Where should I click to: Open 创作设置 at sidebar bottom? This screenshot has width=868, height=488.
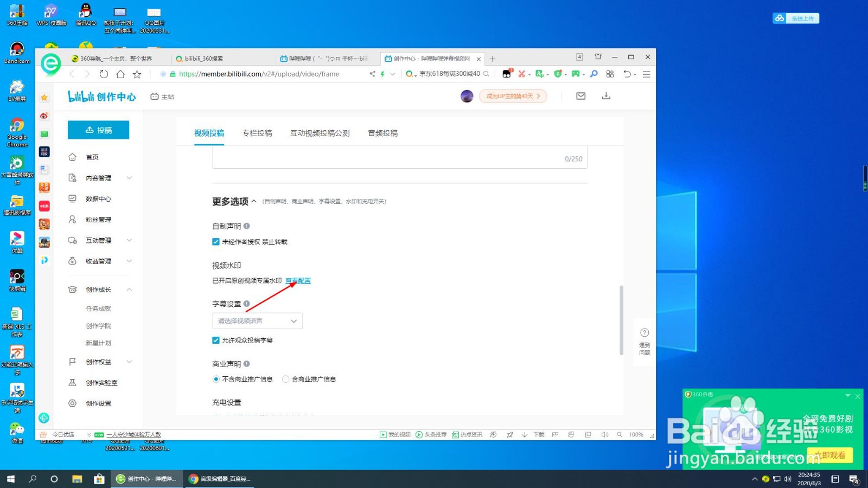point(99,403)
